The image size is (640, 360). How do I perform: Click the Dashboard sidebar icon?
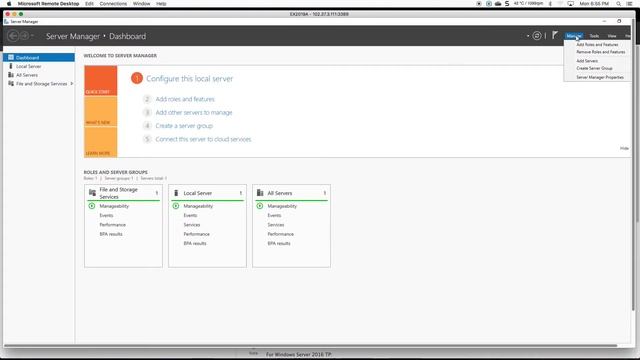[x=11, y=58]
